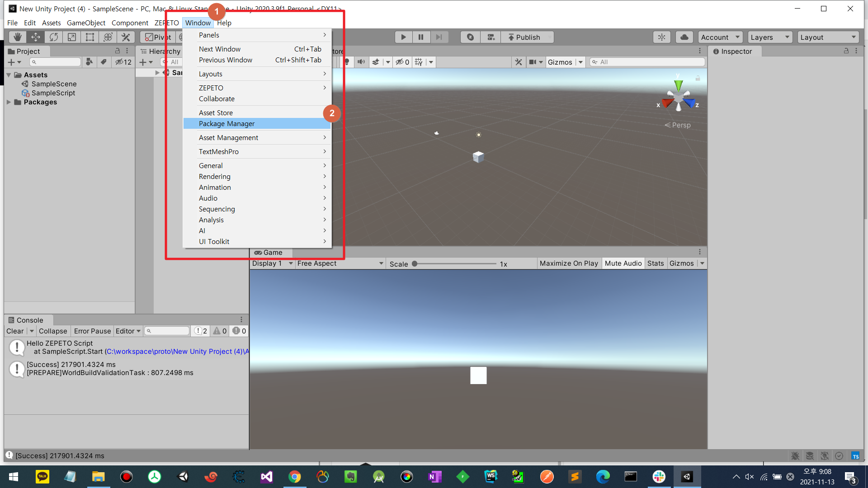The image size is (868, 488).
Task: Toggle Mute Audio in Game view
Action: [623, 263]
